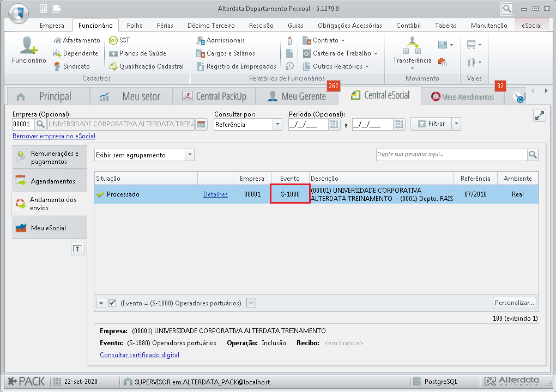Open the Transferência dropdown
Viewport: 556px width, 392px height.
point(412,69)
